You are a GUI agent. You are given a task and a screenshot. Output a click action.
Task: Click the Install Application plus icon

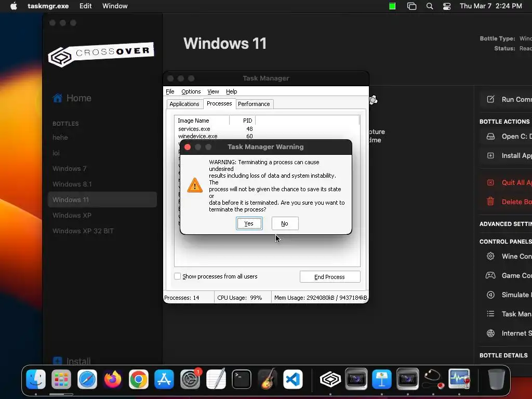490,155
